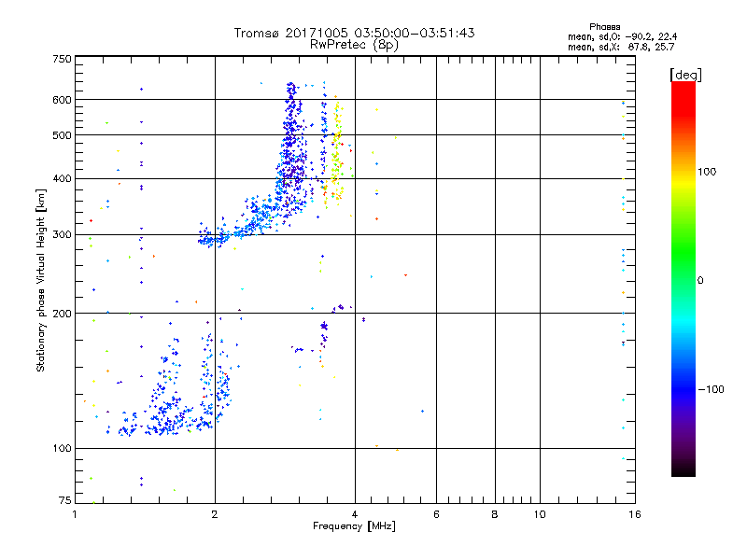The height and width of the screenshot is (560, 747).
Task: Click the y-axis tick label '400'
Action: point(63,178)
